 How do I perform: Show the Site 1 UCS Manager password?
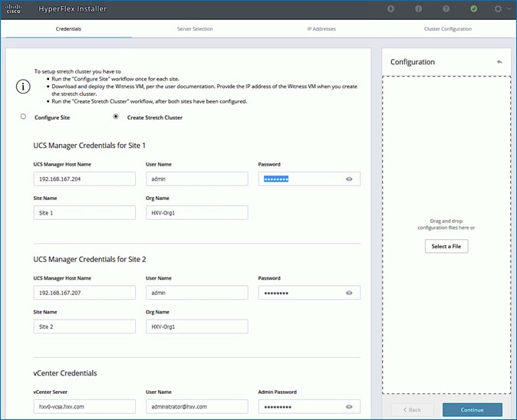click(x=349, y=179)
